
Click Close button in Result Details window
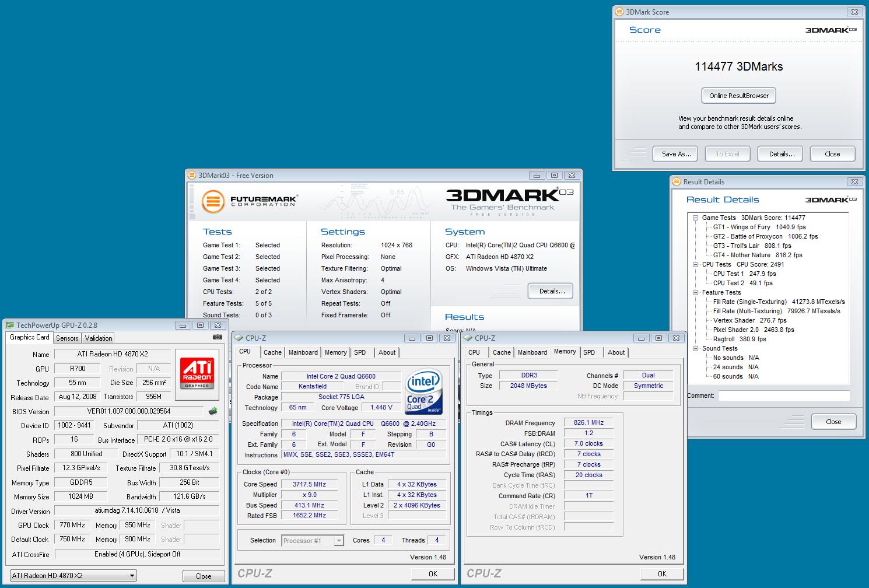(833, 422)
